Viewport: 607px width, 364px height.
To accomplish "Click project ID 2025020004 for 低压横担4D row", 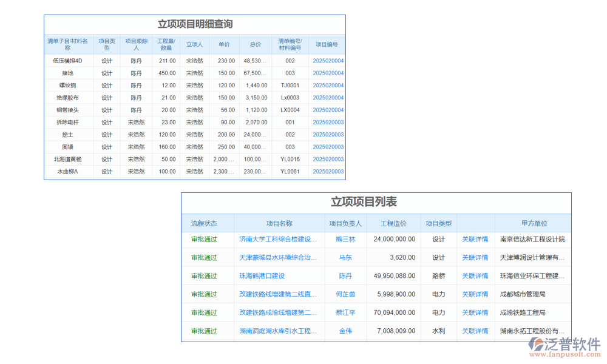I will tap(327, 61).
